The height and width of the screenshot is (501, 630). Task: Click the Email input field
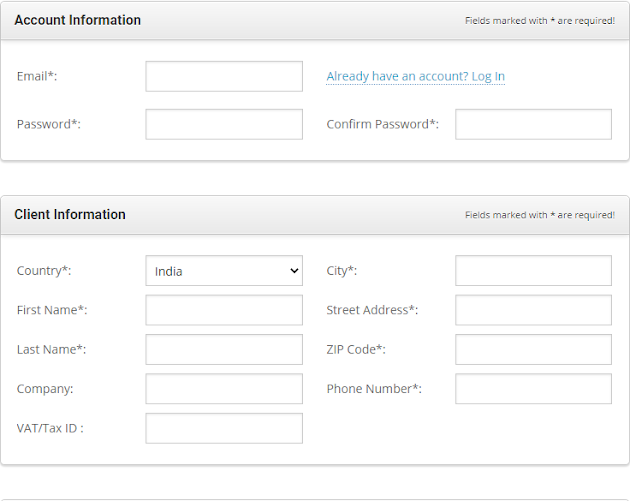pyautogui.click(x=224, y=77)
